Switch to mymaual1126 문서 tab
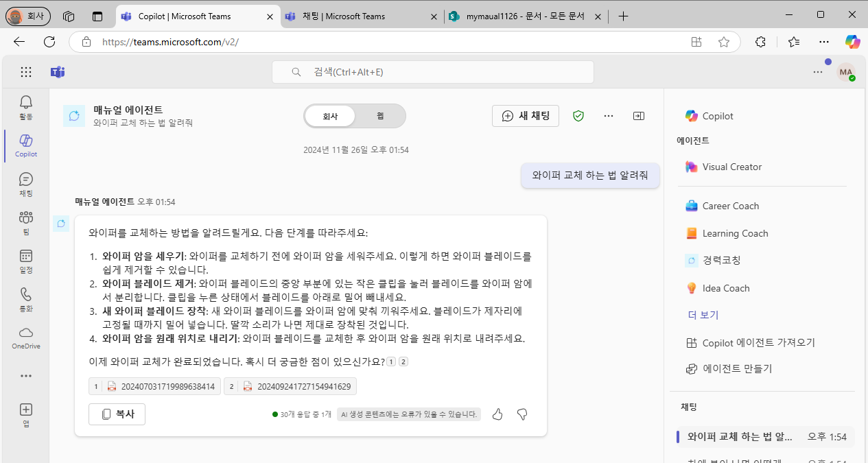This screenshot has height=463, width=868. [526, 16]
